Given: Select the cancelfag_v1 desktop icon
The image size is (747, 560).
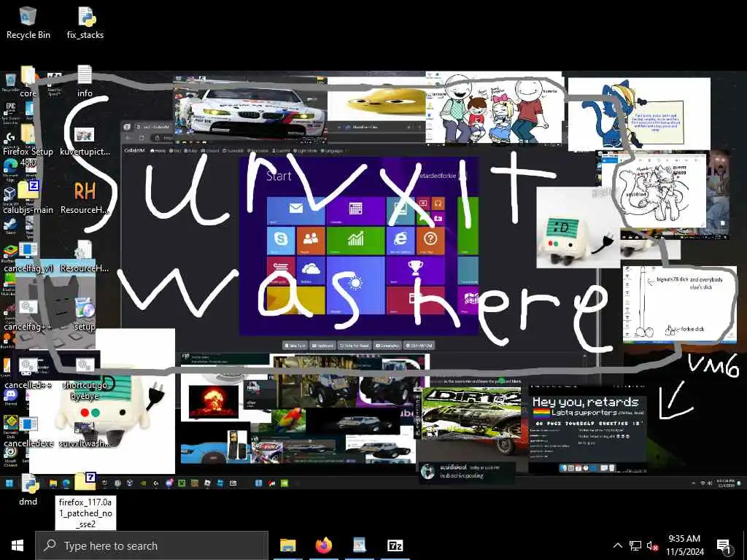Looking at the screenshot, I should (28, 257).
